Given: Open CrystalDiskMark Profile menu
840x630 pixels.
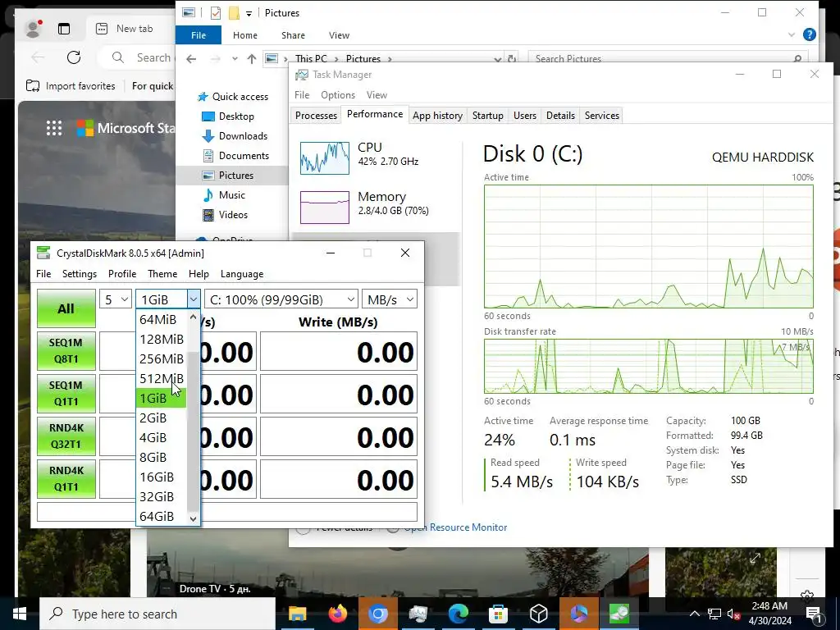Looking at the screenshot, I should coord(122,274).
